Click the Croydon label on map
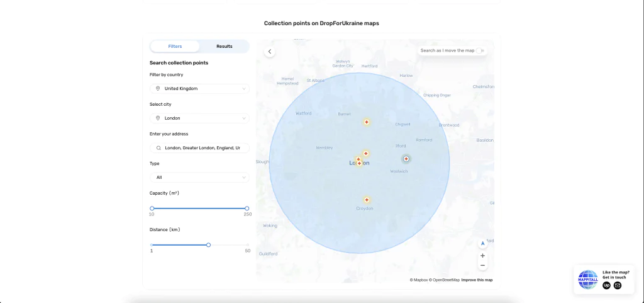Image resolution: width=644 pixels, height=303 pixels. pos(365,209)
